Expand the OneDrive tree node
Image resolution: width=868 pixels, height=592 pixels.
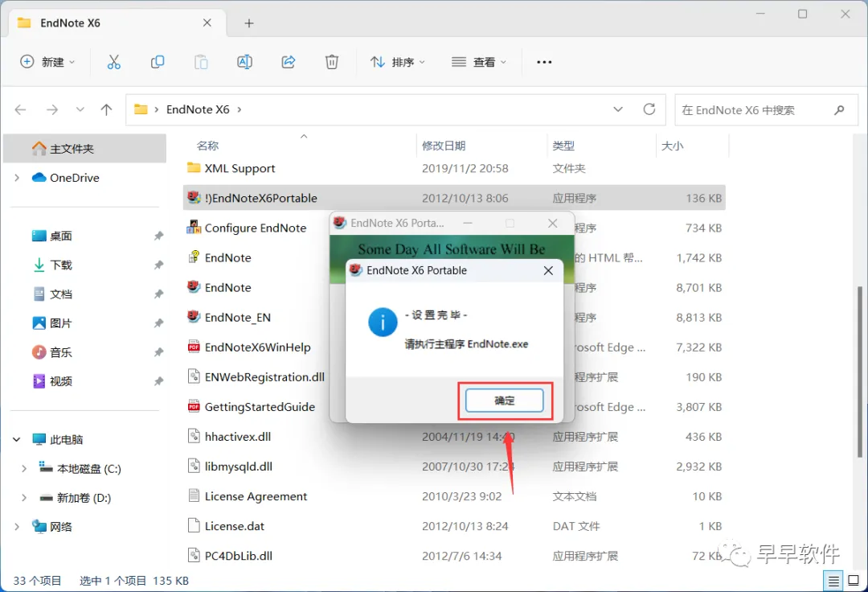click(x=17, y=178)
